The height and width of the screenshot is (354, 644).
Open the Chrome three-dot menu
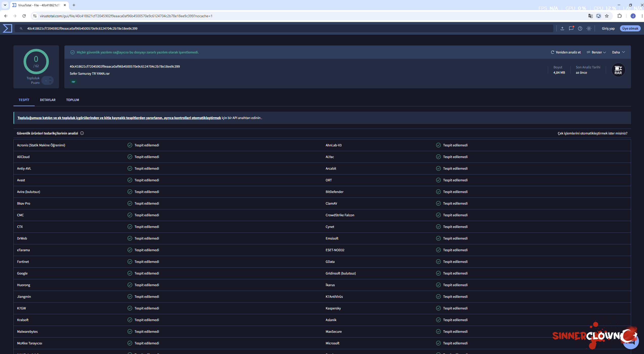point(642,16)
